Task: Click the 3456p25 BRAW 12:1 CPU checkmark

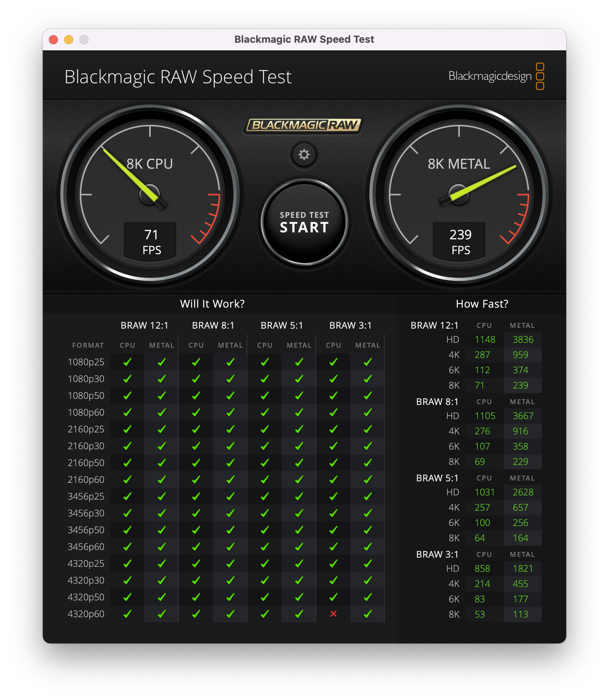Action: pyautogui.click(x=127, y=496)
